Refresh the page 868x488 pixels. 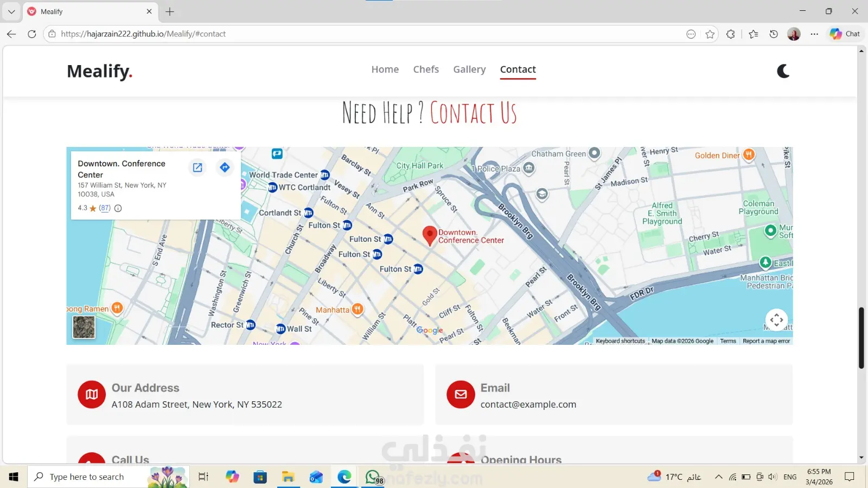pos(32,34)
